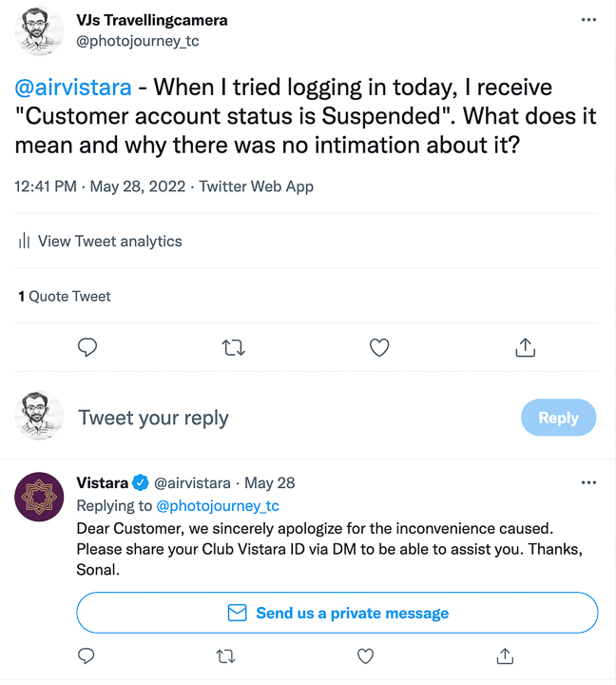616x685 pixels.
Task: Open more options on main tweet
Action: tap(588, 20)
